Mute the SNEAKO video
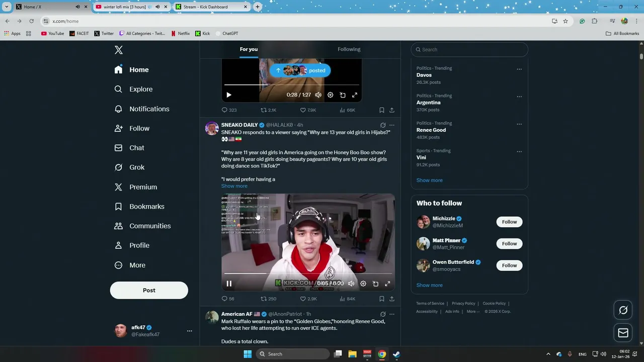Screen dimensions: 644x362 click(x=351, y=284)
